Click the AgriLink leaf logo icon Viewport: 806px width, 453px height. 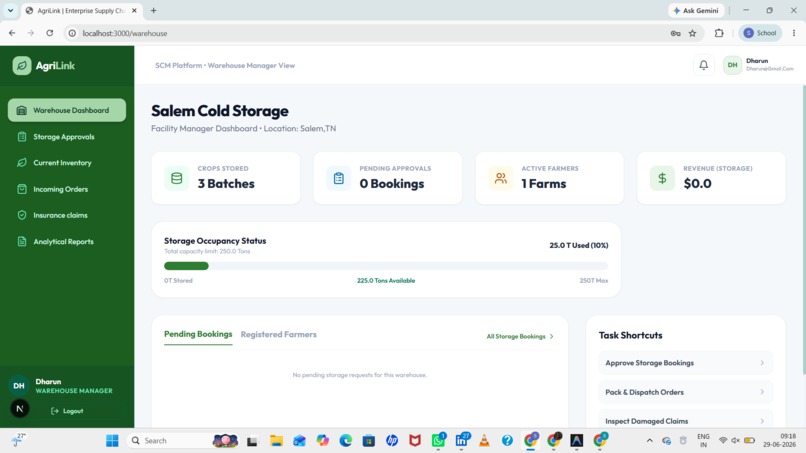coord(22,66)
